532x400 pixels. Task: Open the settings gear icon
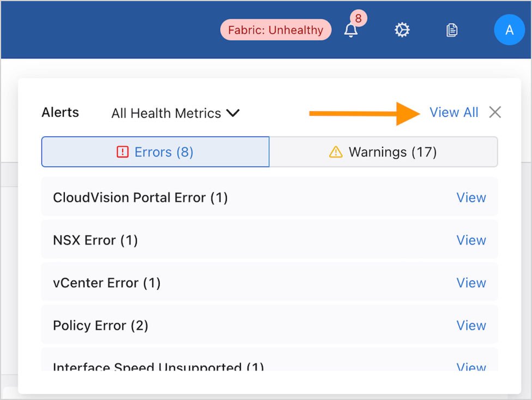tap(402, 30)
